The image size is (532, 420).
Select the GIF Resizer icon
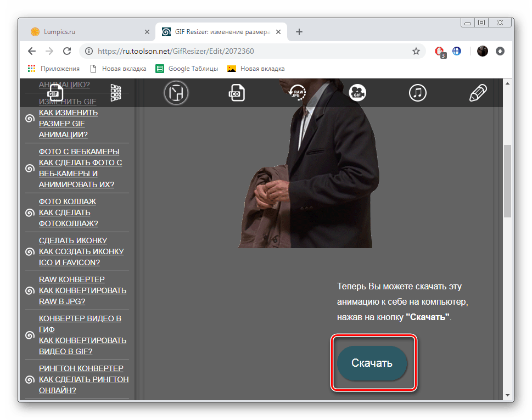click(x=176, y=93)
